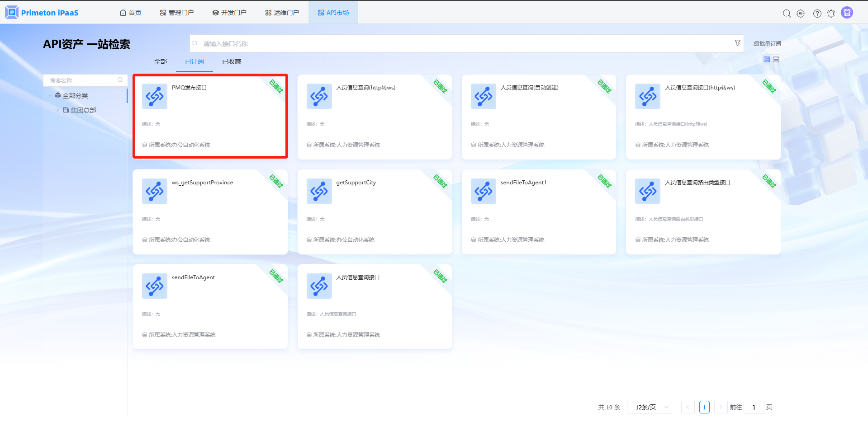Viewport: 868px width, 427px height.
Task: Open notifications with the bell icon
Action: point(831,14)
